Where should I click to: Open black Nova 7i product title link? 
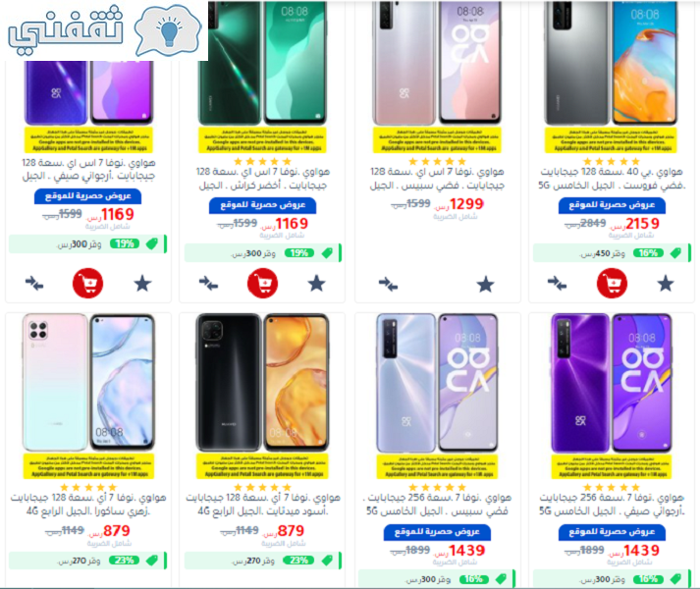(x=263, y=504)
